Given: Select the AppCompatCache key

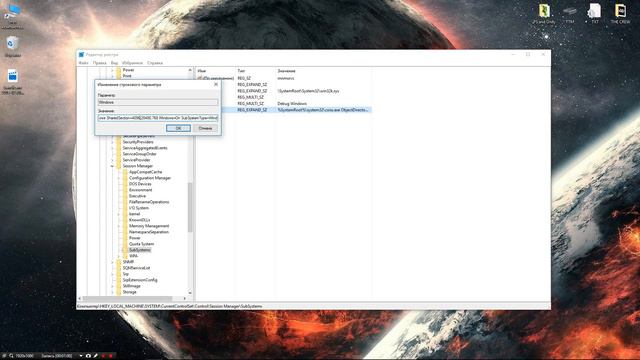Looking at the screenshot, I should coord(145,172).
